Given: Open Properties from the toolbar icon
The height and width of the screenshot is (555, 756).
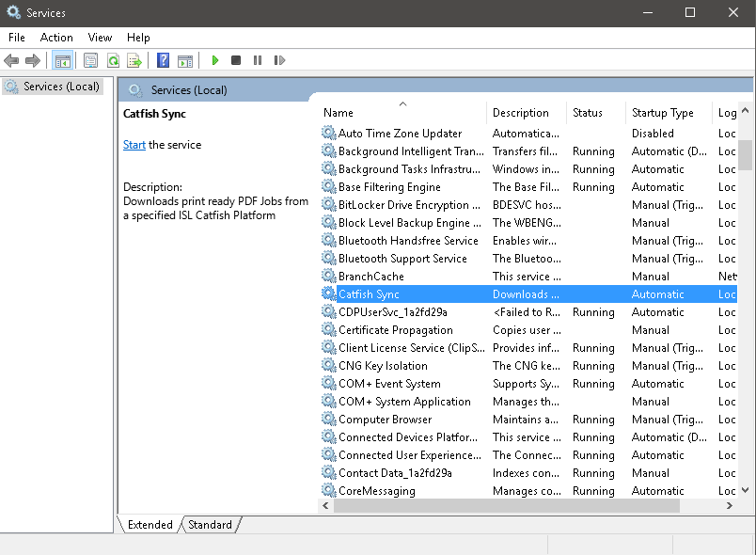Looking at the screenshot, I should click(x=90, y=61).
